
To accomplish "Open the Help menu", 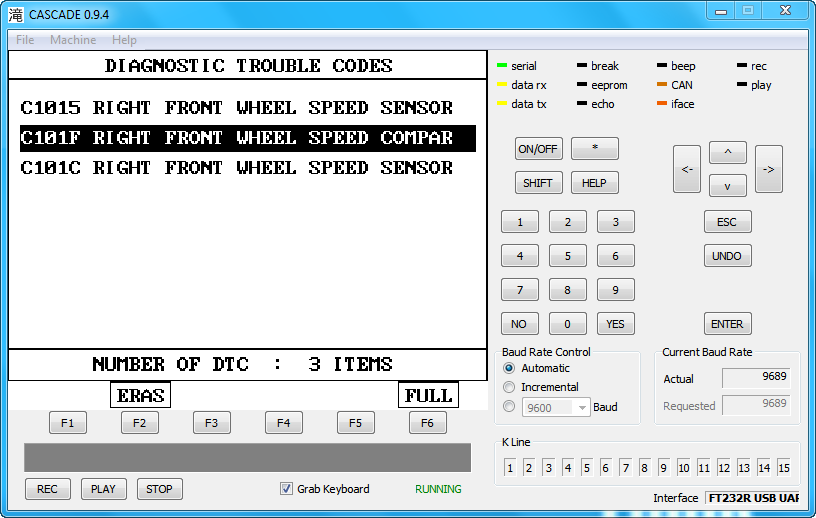I will point(124,40).
